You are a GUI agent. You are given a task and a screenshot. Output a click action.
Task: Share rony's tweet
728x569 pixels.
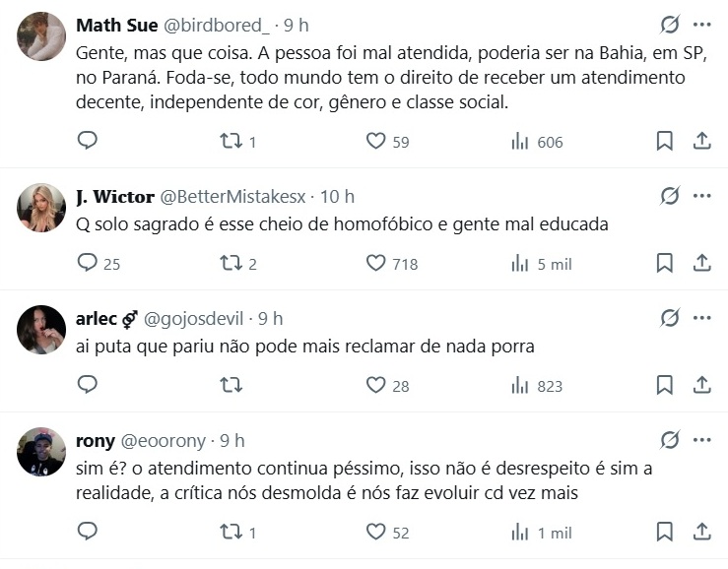tap(702, 532)
